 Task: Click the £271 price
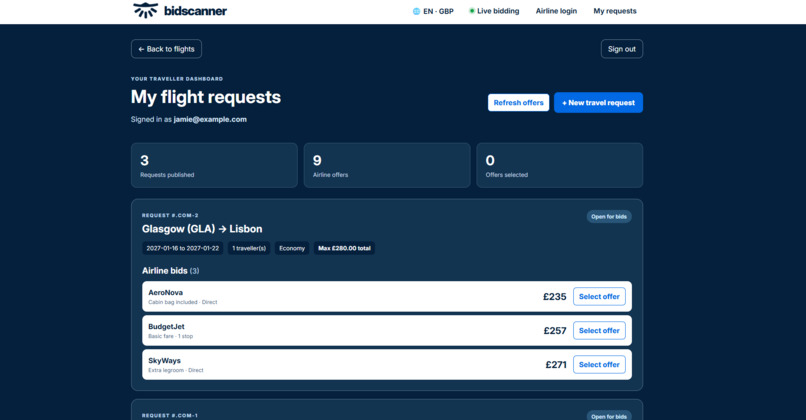click(556, 364)
